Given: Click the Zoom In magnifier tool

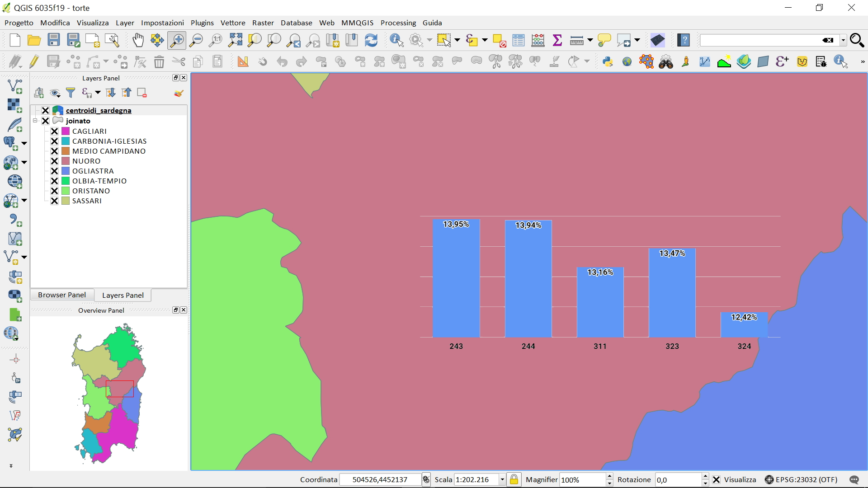Looking at the screenshot, I should point(177,40).
